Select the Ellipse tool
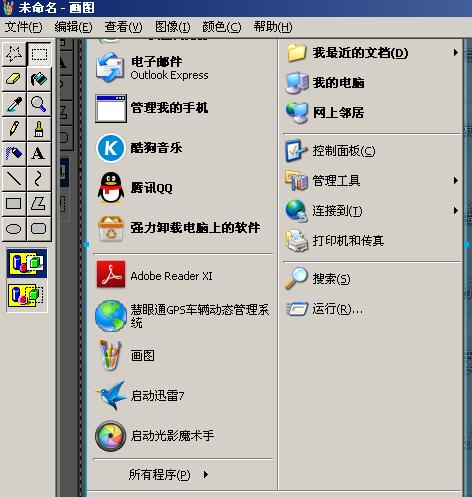 14,229
